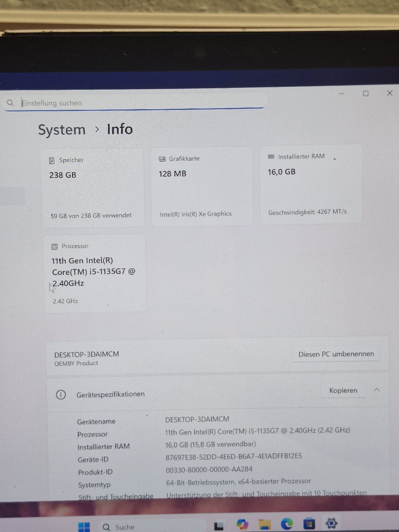This screenshot has height=532, width=399.
Task: Click the Info breadcrumb heading
Action: tap(120, 129)
